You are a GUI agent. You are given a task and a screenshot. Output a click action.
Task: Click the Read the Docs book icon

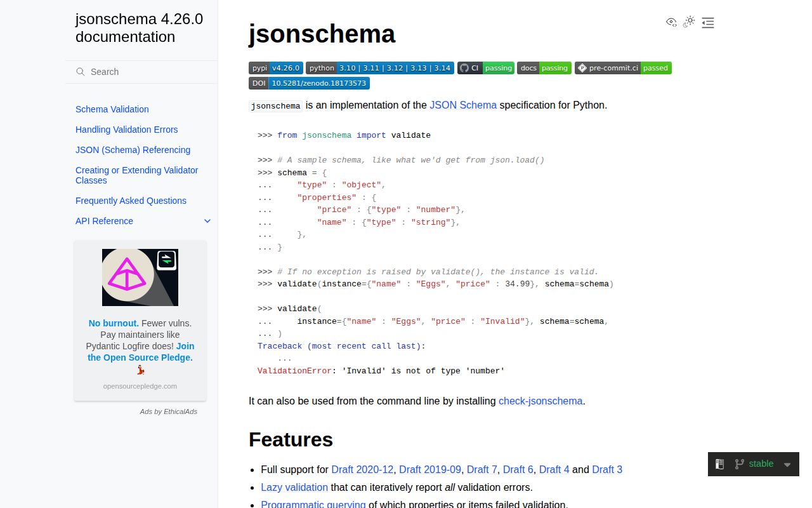(719, 464)
